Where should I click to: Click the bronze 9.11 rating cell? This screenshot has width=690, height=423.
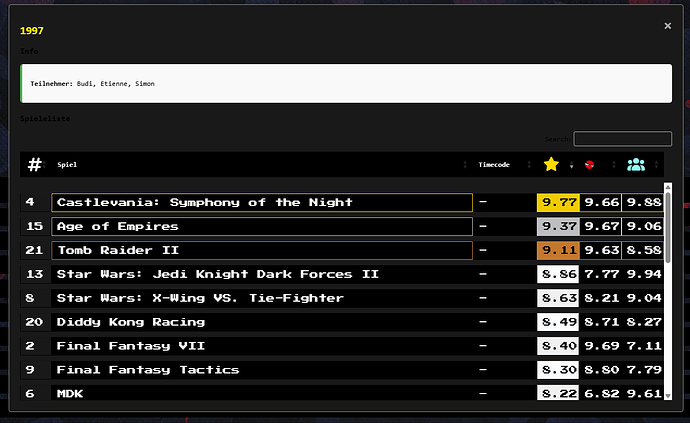coord(559,250)
